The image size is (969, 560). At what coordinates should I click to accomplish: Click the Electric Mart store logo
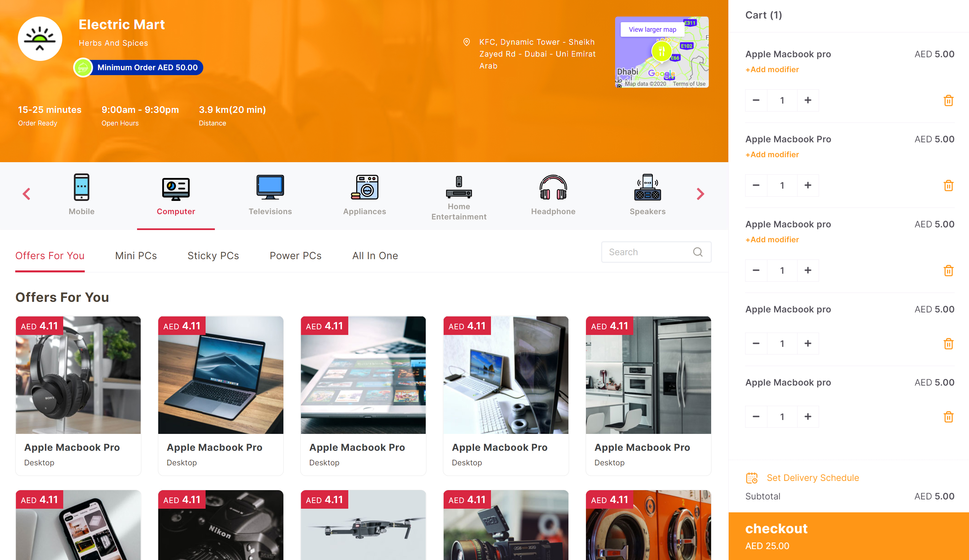tap(40, 39)
